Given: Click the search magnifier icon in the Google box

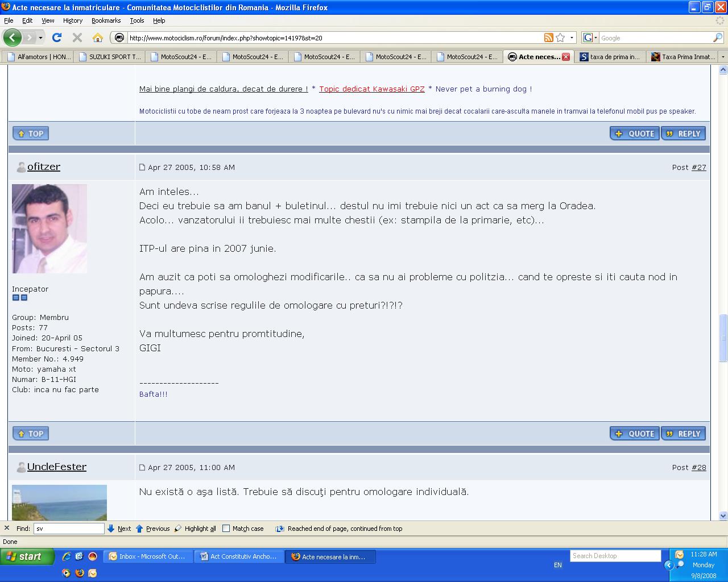Looking at the screenshot, I should coord(718,38).
